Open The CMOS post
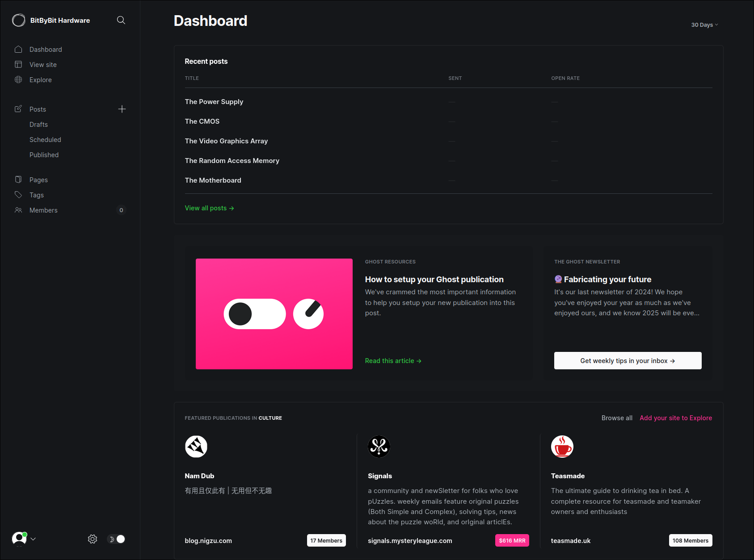The height and width of the screenshot is (560, 754). [x=202, y=121]
